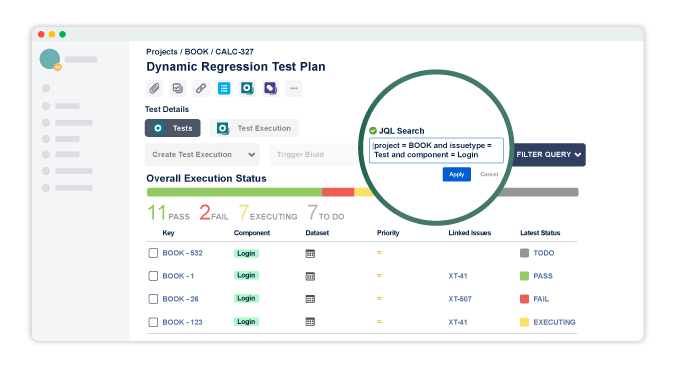The width and height of the screenshot is (675, 369).
Task: Click the 2 FAIL counter
Action: 214,213
